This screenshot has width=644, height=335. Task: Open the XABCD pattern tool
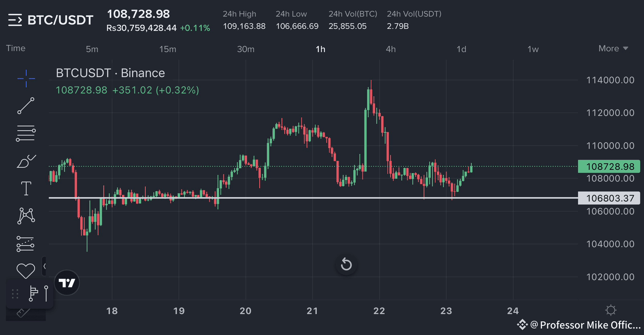click(26, 216)
